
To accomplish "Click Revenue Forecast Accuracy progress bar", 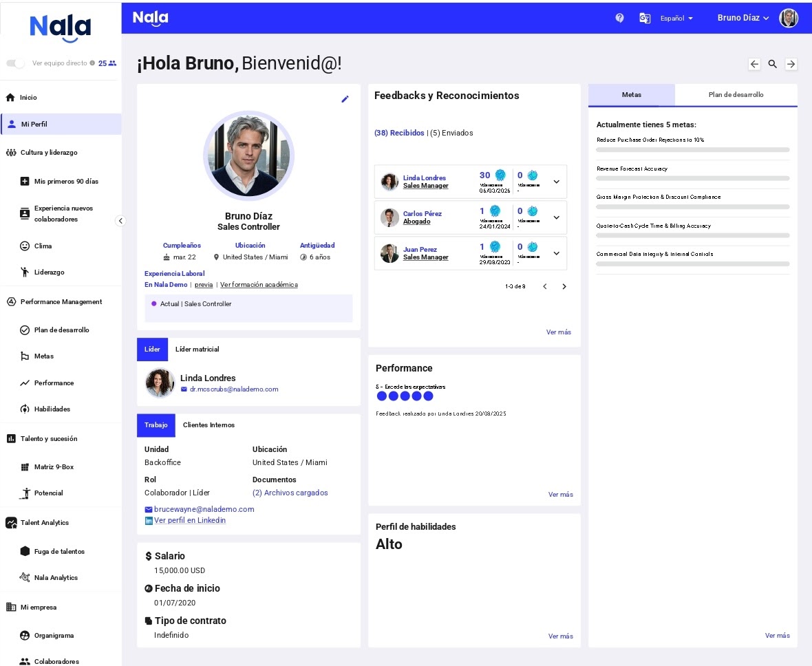I will [x=692, y=178].
